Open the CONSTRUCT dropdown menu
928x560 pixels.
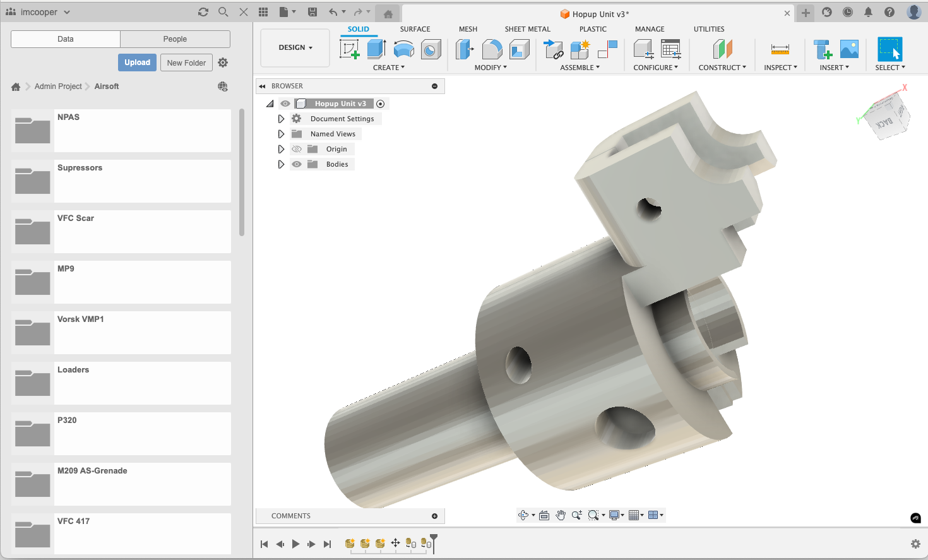coord(722,68)
